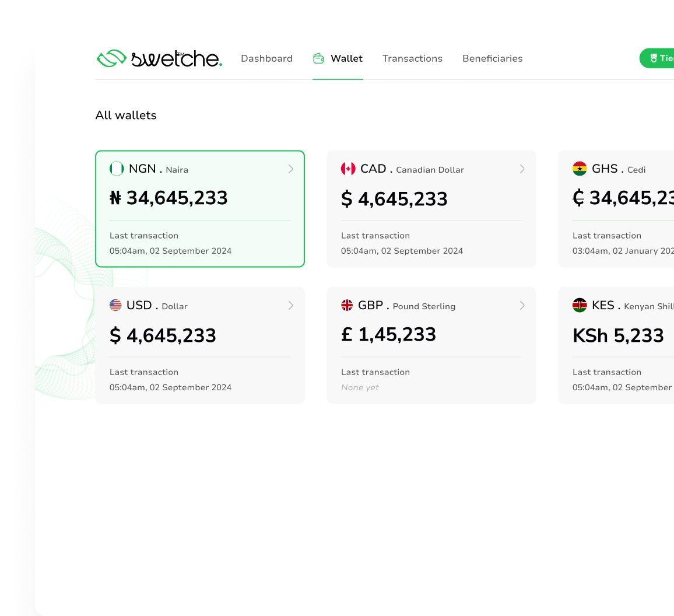Image resolution: width=674 pixels, height=616 pixels.
Task: Open the KES wallet balance KSh 5,233
Action: (x=618, y=335)
